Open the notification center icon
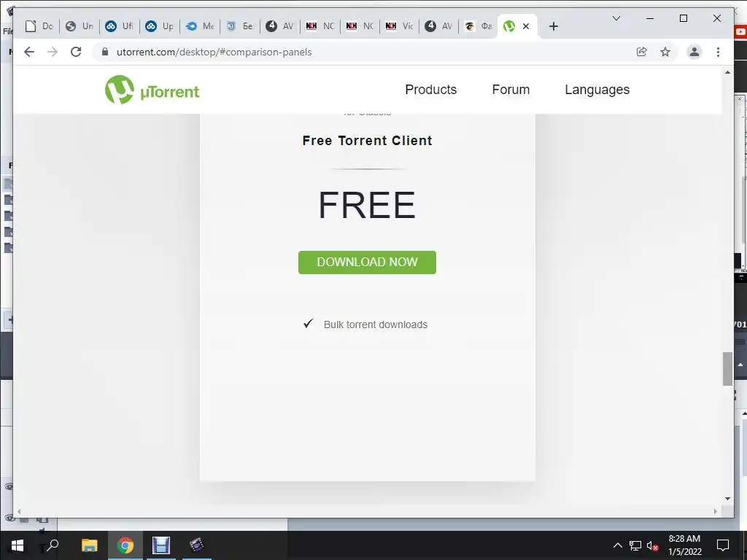This screenshot has height=560, width=747. click(723, 545)
